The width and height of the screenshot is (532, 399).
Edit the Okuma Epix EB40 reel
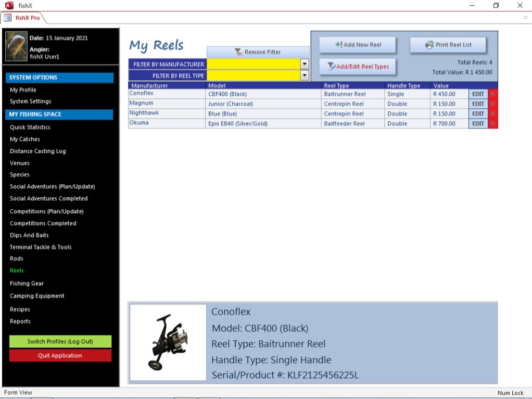click(x=478, y=124)
